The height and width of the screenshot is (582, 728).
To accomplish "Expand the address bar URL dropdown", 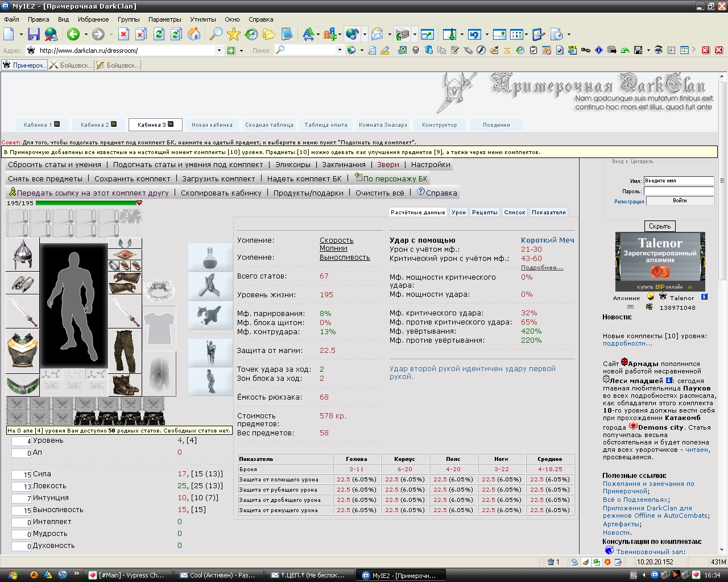I will click(219, 50).
